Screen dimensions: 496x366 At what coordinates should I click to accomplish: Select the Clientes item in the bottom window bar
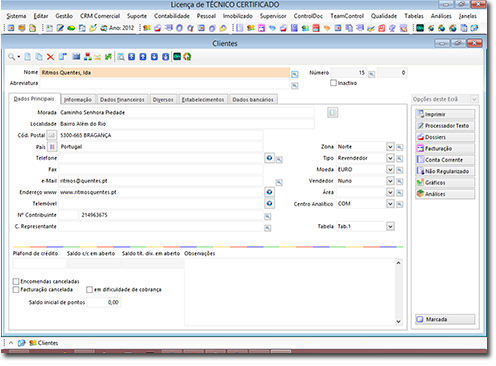click(44, 343)
